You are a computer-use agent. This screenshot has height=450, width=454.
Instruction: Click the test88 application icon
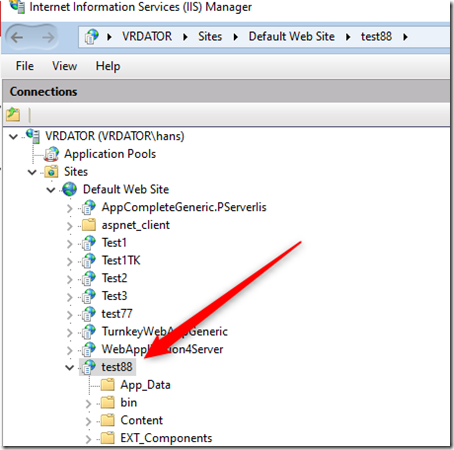88,367
